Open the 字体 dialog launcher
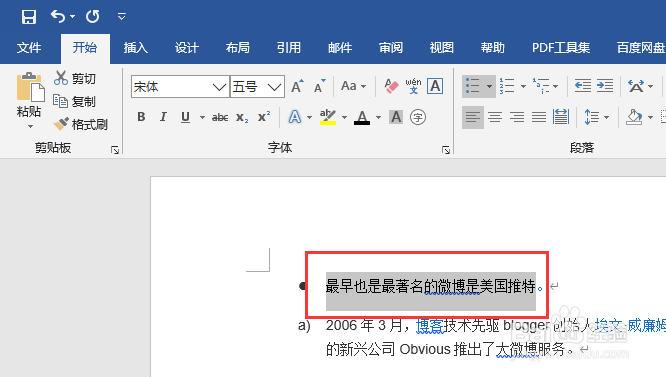 pyautogui.click(x=446, y=149)
